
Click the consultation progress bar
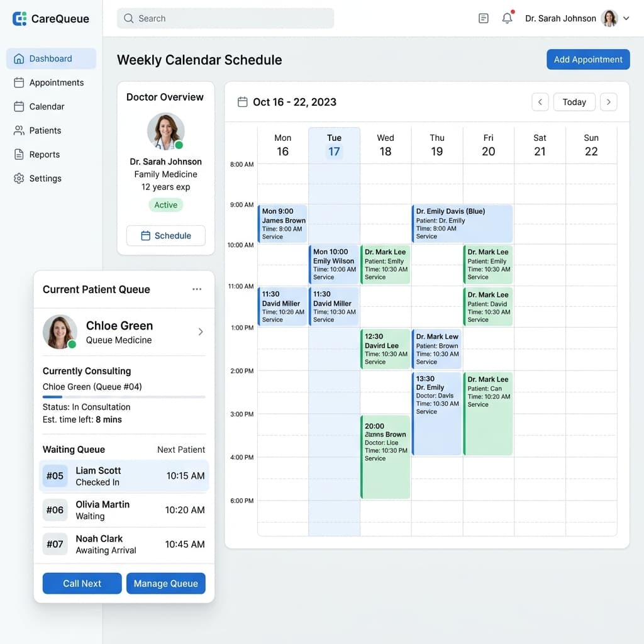pos(124,397)
